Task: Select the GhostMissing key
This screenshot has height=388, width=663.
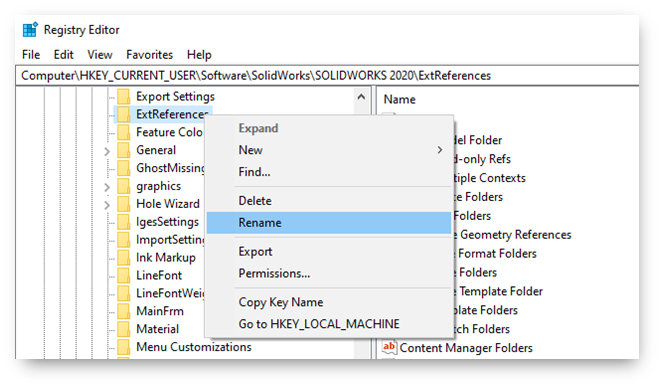Action: pos(170,168)
